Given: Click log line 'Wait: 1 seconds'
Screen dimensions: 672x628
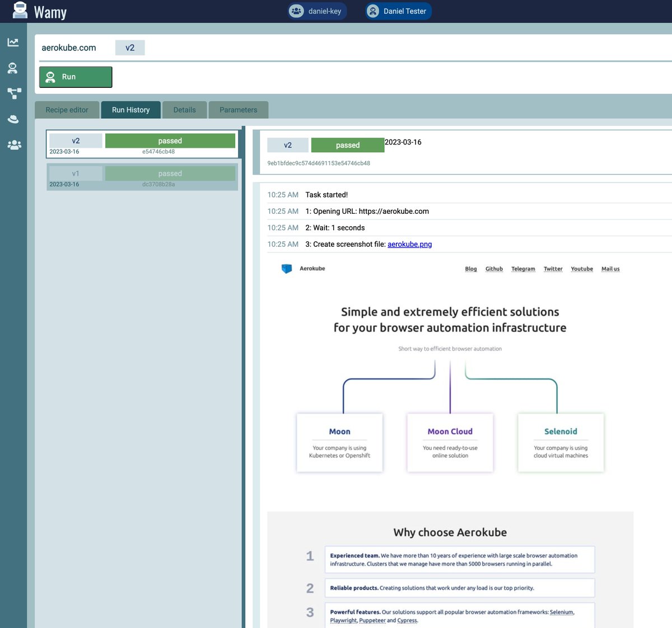Looking at the screenshot, I should pyautogui.click(x=335, y=228).
